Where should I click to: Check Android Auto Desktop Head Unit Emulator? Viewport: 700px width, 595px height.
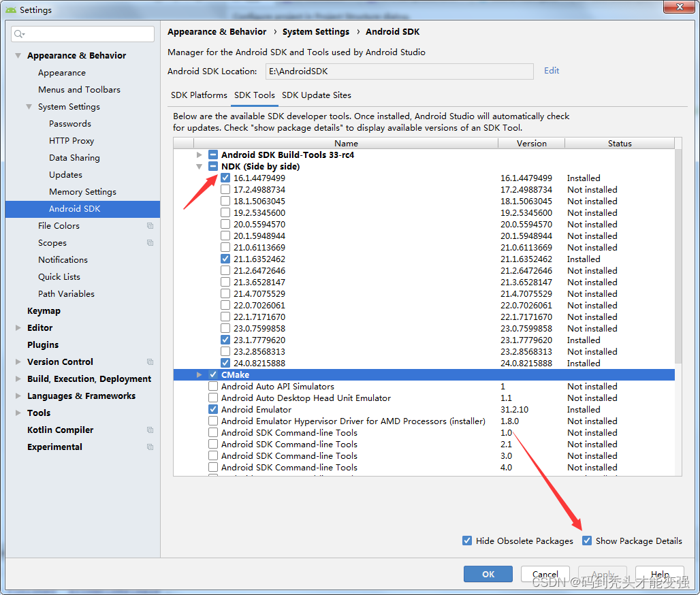click(x=213, y=398)
